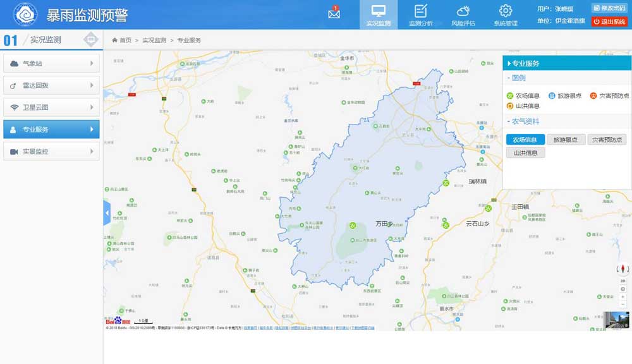The width and height of the screenshot is (632, 364).
Task: Click the map compass icon
Action: pyautogui.click(x=623, y=269)
